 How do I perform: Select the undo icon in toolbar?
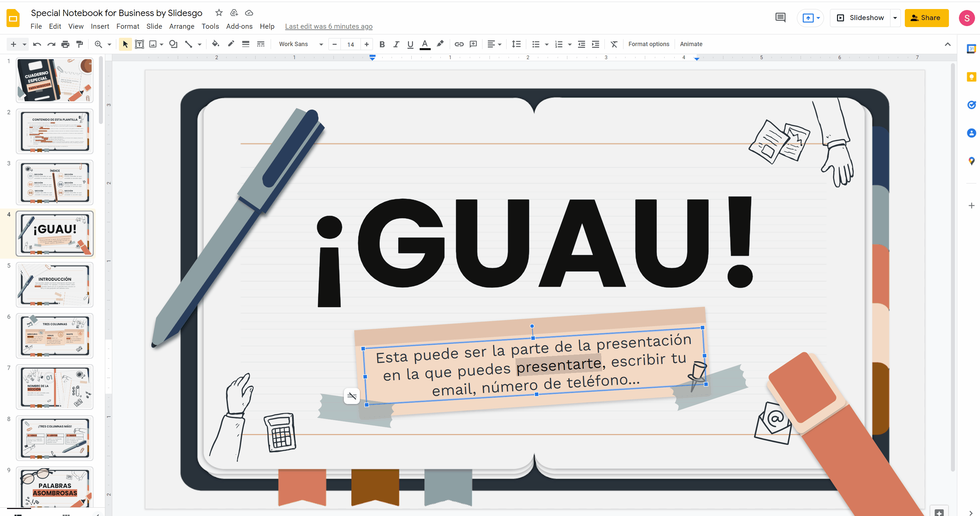tap(36, 44)
